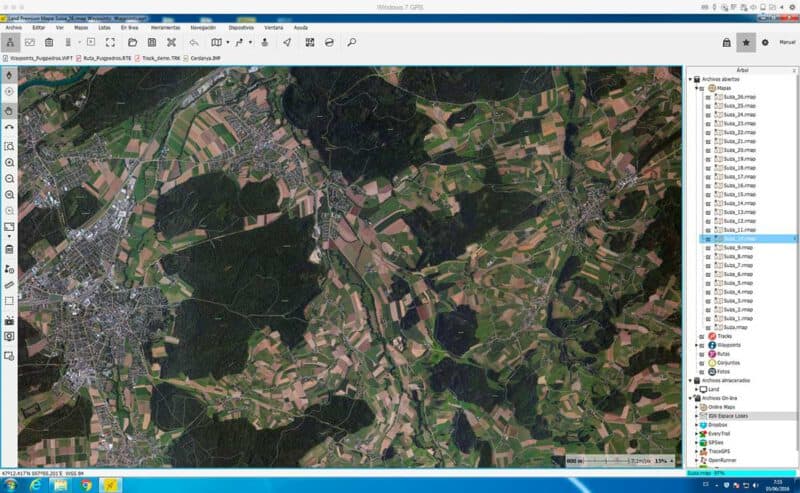Image resolution: width=800 pixels, height=493 pixels.
Task: Click the Windows Start button
Action: (x=10, y=485)
